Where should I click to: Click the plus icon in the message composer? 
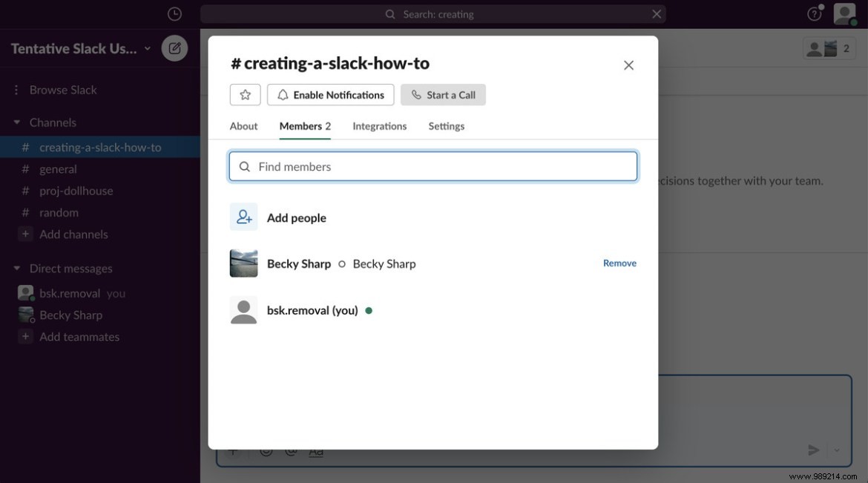tap(233, 450)
